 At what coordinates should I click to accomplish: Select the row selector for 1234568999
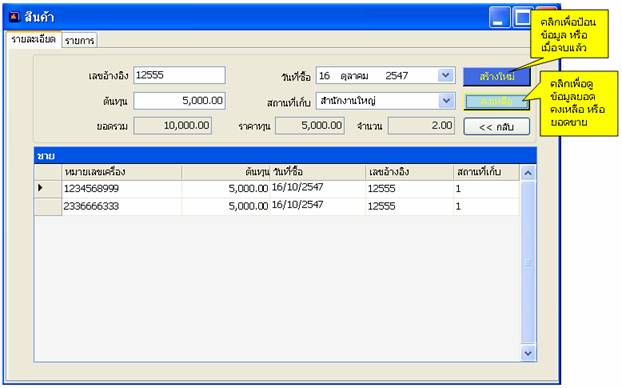click(48, 188)
